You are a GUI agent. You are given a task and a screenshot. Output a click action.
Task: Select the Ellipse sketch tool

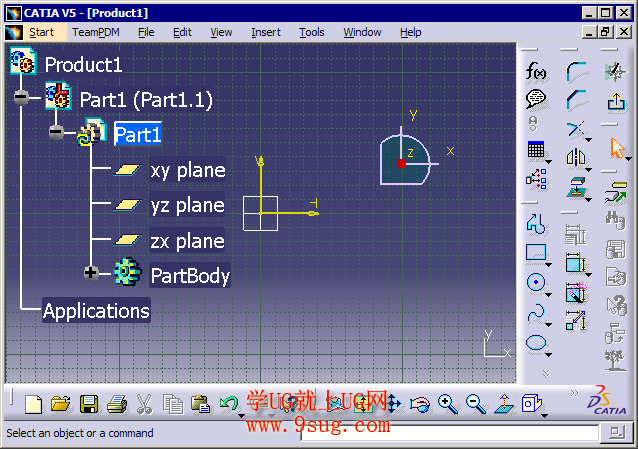pos(536,342)
